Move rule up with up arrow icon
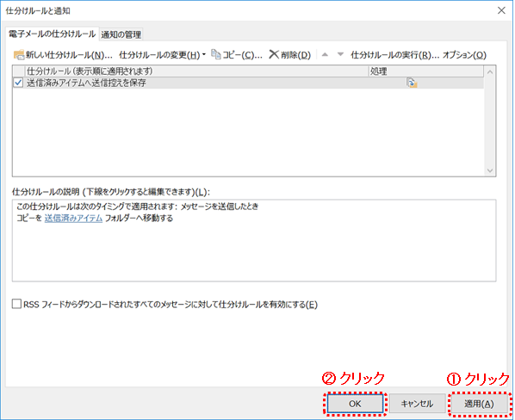Viewport: 515px width, 420px height. coord(325,54)
